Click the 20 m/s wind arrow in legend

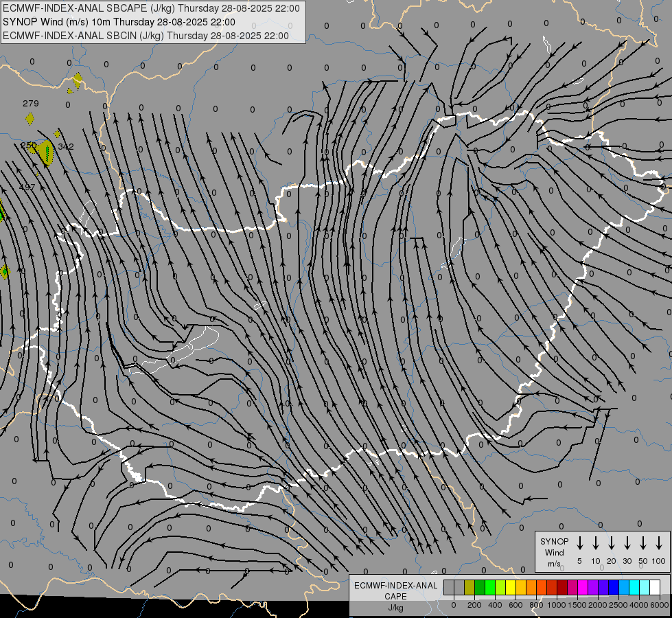point(611,543)
